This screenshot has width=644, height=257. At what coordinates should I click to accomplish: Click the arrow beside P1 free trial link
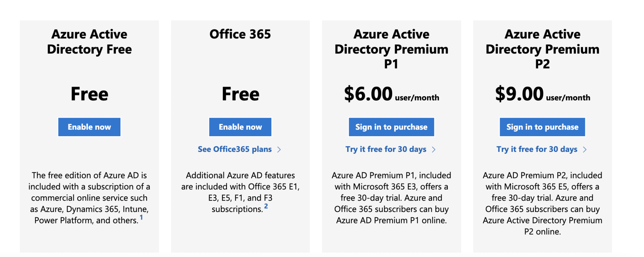(434, 150)
